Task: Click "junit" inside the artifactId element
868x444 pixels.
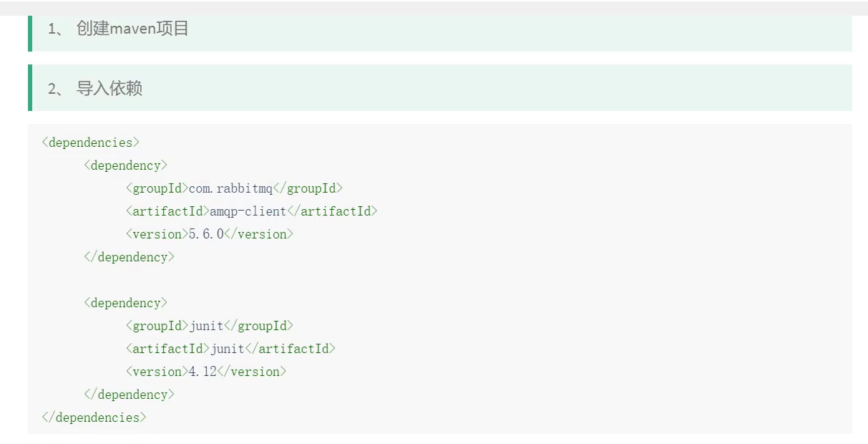Action: click(x=227, y=349)
